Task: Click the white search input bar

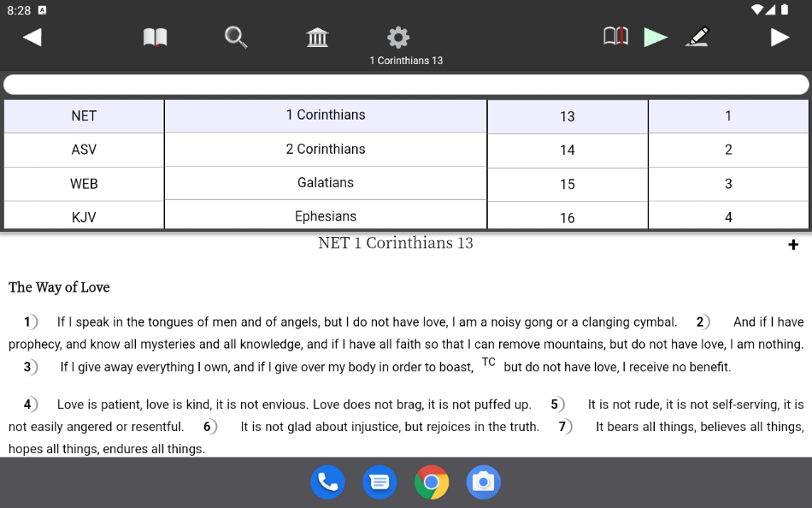Action: [x=406, y=84]
